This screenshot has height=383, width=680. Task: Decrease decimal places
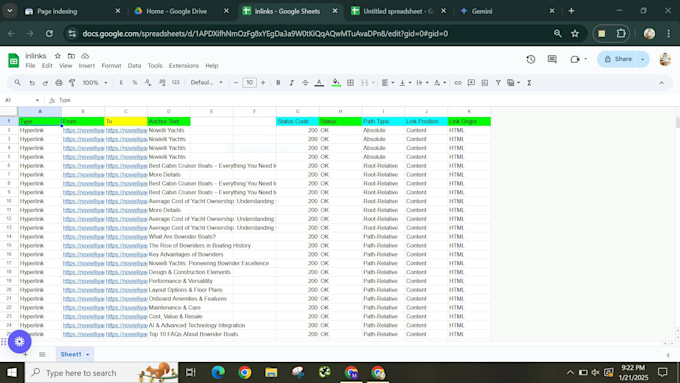click(x=148, y=82)
